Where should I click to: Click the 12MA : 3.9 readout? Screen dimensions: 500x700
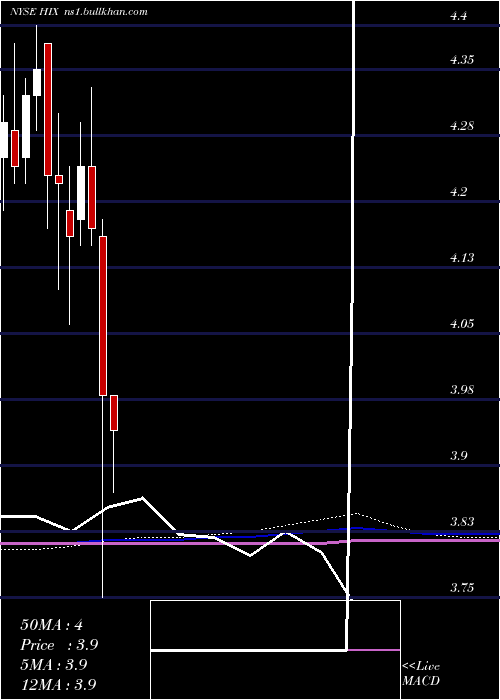[58, 684]
